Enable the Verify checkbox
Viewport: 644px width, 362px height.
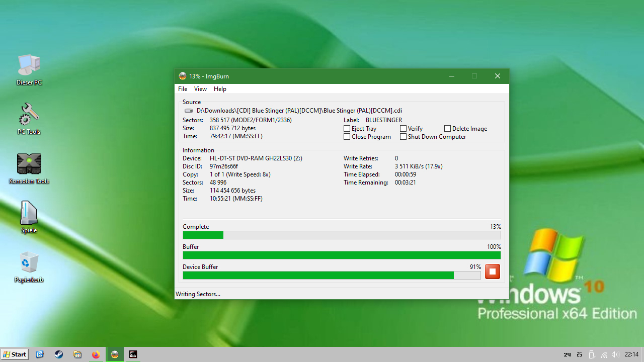pyautogui.click(x=403, y=129)
